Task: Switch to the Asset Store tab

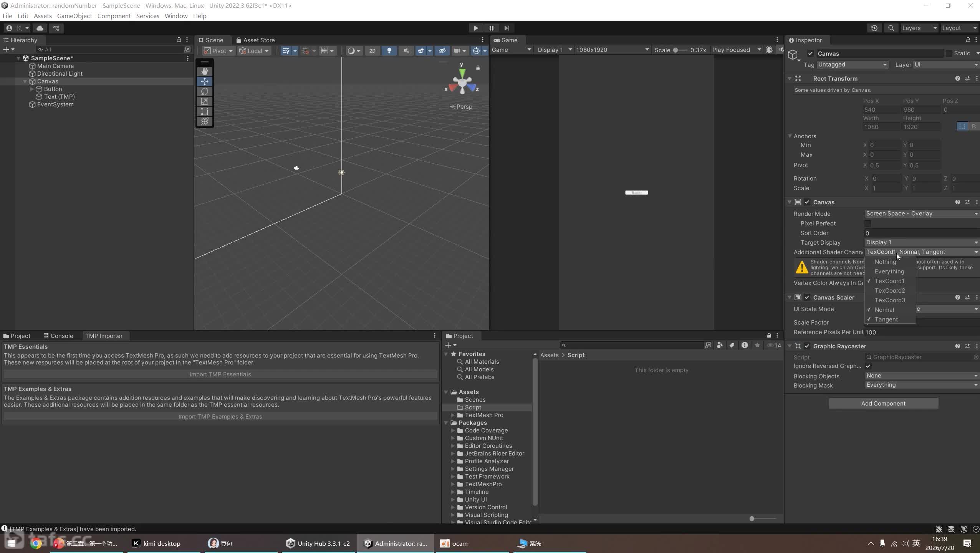Action: (x=255, y=40)
